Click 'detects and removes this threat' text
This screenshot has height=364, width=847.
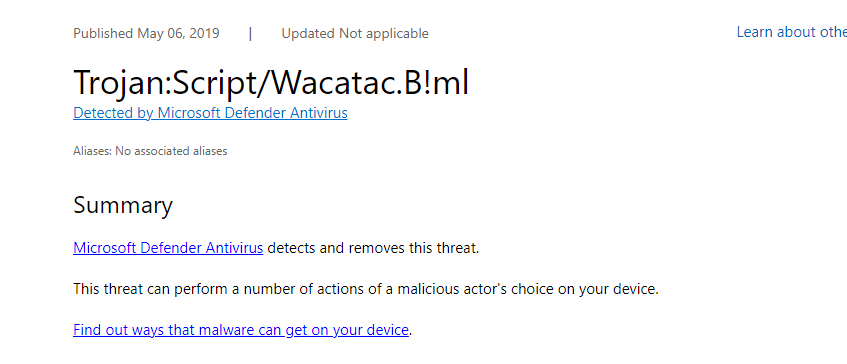(x=373, y=248)
